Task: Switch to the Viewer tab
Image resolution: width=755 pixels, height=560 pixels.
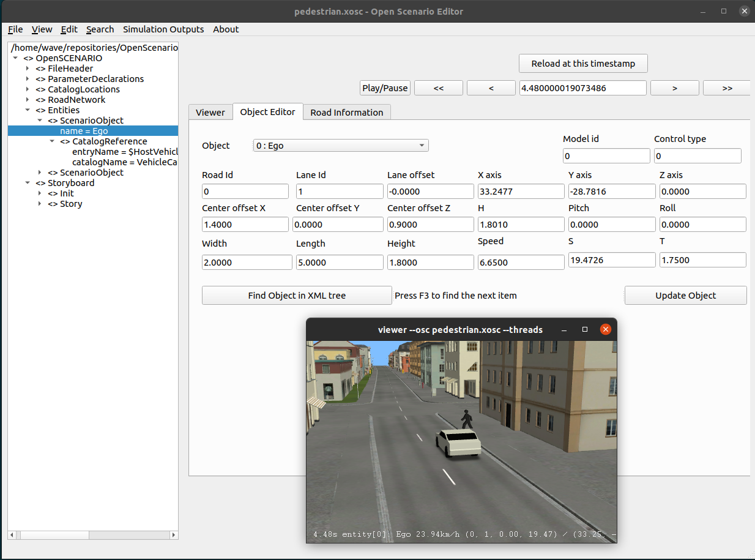Action: (x=210, y=113)
